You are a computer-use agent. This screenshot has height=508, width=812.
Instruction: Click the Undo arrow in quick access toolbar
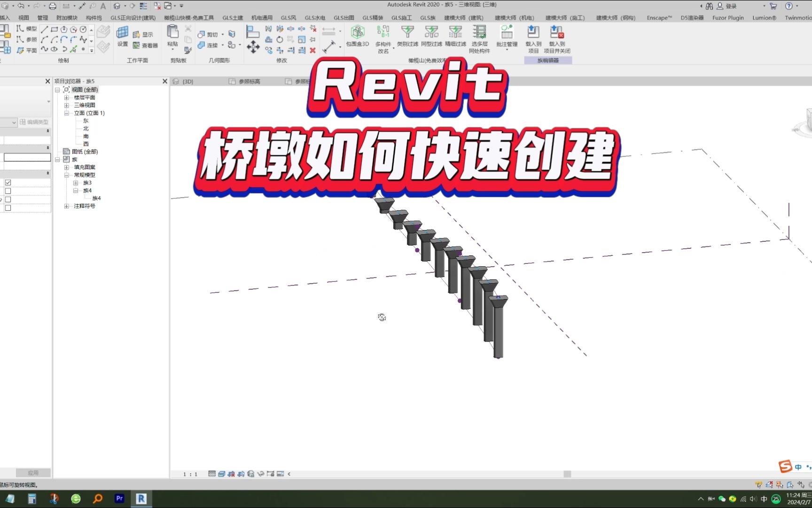tap(21, 6)
